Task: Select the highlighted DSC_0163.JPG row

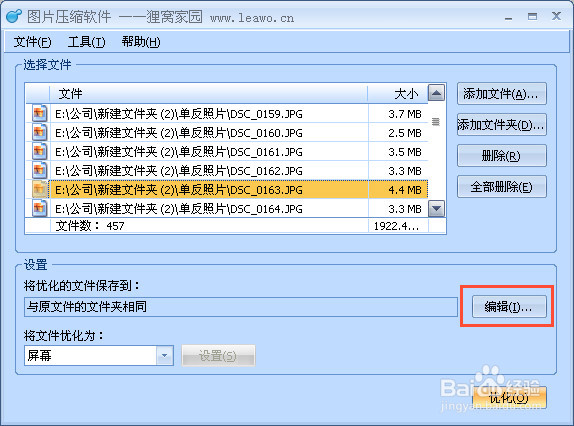Action: pos(227,190)
